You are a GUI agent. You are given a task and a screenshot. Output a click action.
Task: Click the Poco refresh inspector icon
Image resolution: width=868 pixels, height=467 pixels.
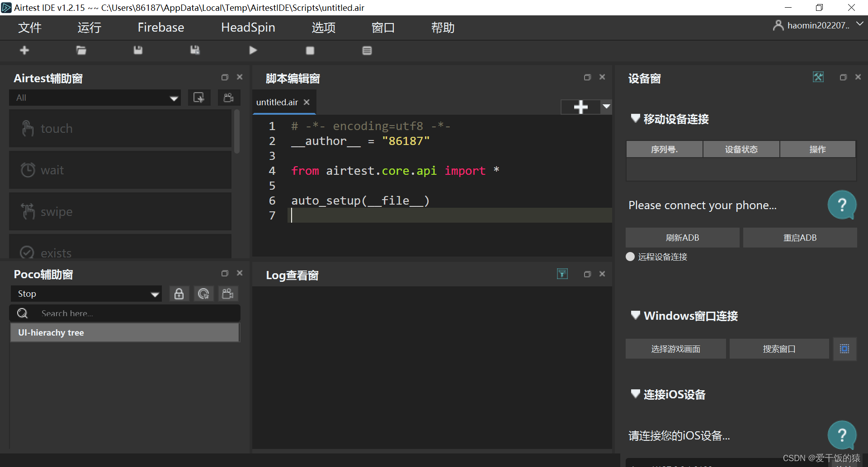(203, 294)
